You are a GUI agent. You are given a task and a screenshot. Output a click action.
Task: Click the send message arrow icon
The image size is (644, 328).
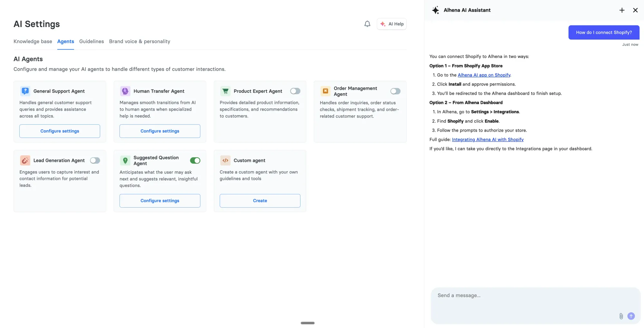tap(631, 316)
